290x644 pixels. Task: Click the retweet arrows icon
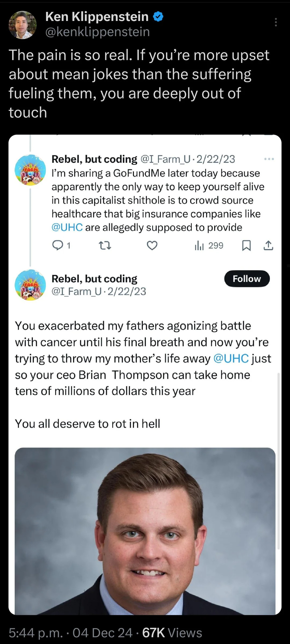click(105, 245)
